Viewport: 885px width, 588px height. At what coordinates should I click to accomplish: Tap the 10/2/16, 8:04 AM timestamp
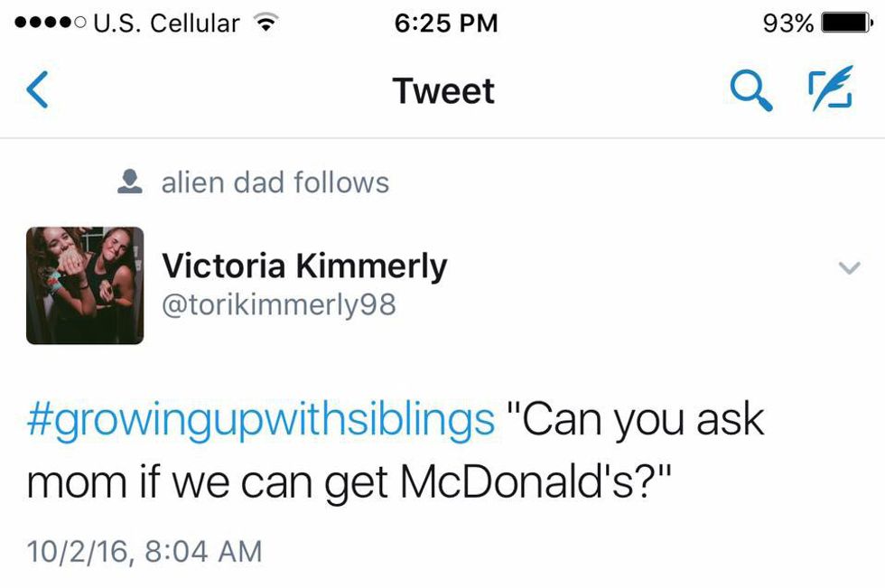(144, 550)
